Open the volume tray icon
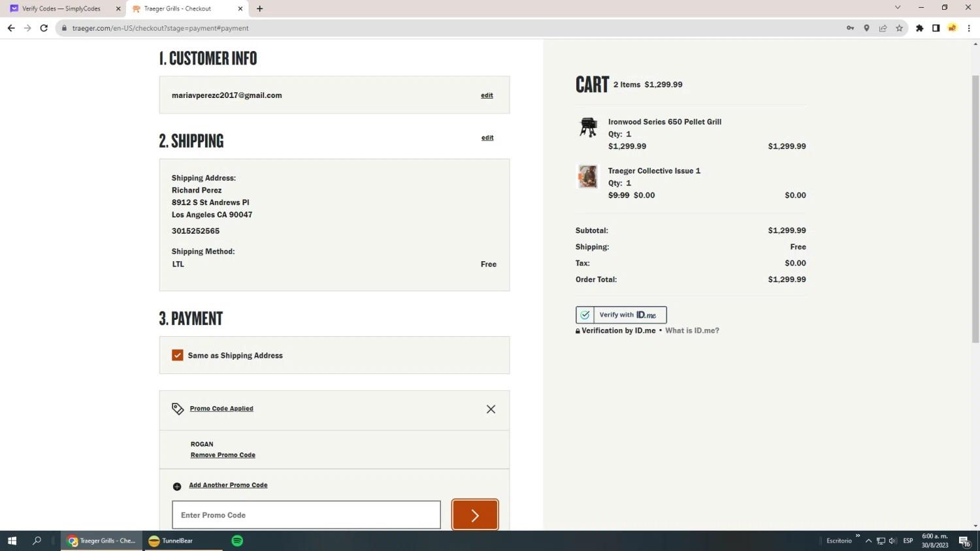 coord(892,541)
